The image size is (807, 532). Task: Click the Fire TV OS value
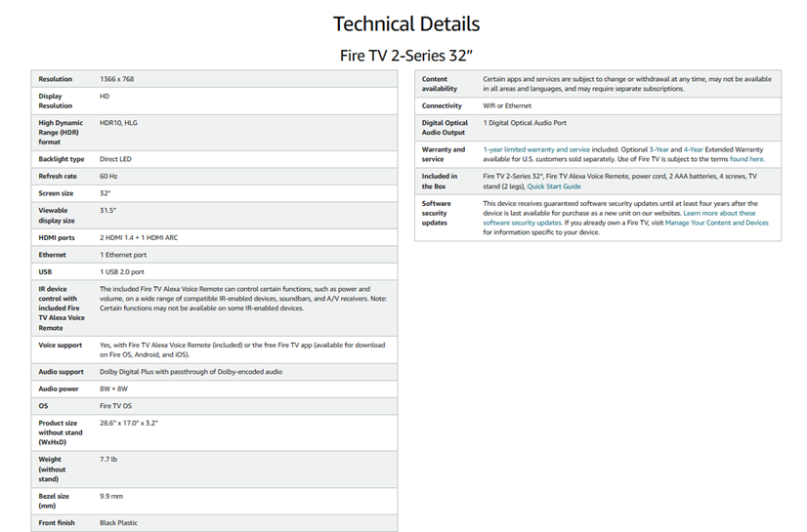(x=116, y=405)
